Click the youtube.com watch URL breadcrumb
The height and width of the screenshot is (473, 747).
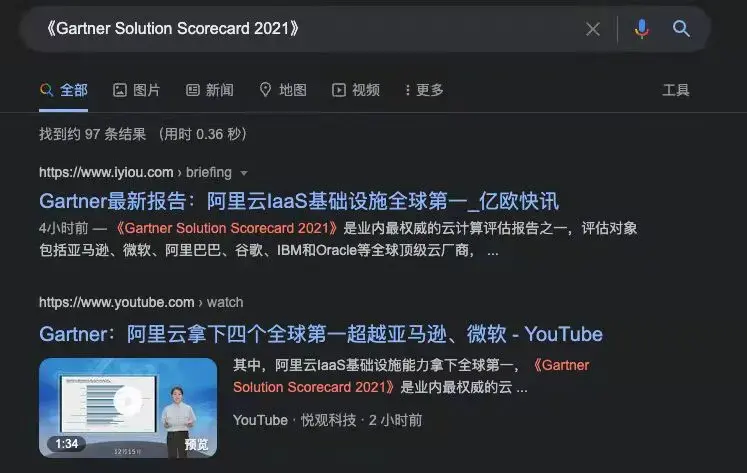[141, 302]
